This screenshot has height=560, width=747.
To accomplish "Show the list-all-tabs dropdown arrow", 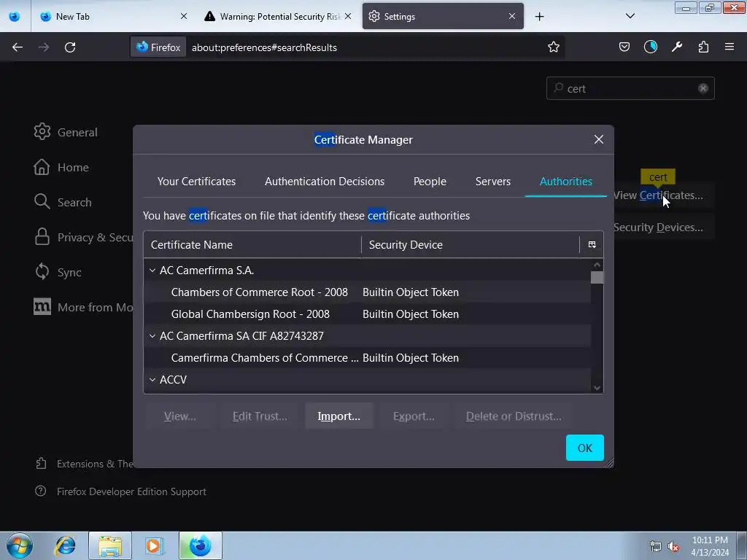I will (x=630, y=17).
